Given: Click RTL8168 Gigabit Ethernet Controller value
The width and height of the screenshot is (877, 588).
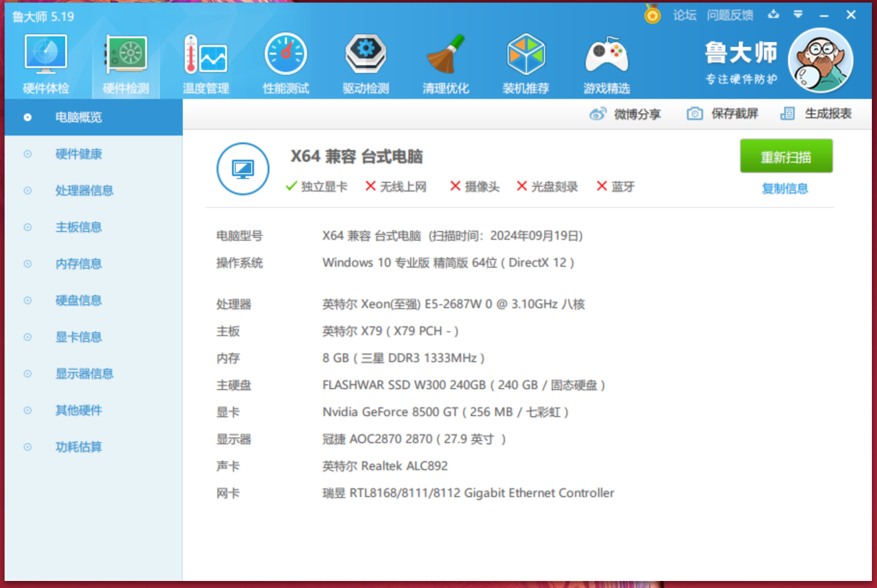Looking at the screenshot, I should (468, 493).
